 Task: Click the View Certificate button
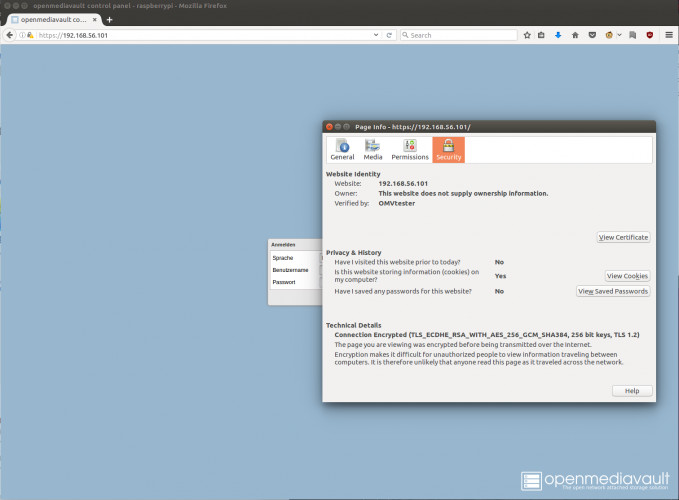pyautogui.click(x=623, y=237)
